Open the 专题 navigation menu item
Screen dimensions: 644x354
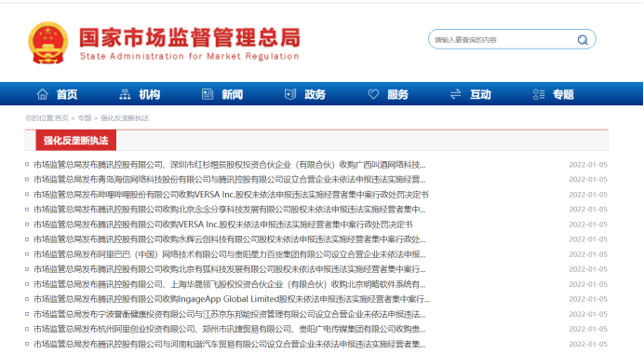coord(563,95)
